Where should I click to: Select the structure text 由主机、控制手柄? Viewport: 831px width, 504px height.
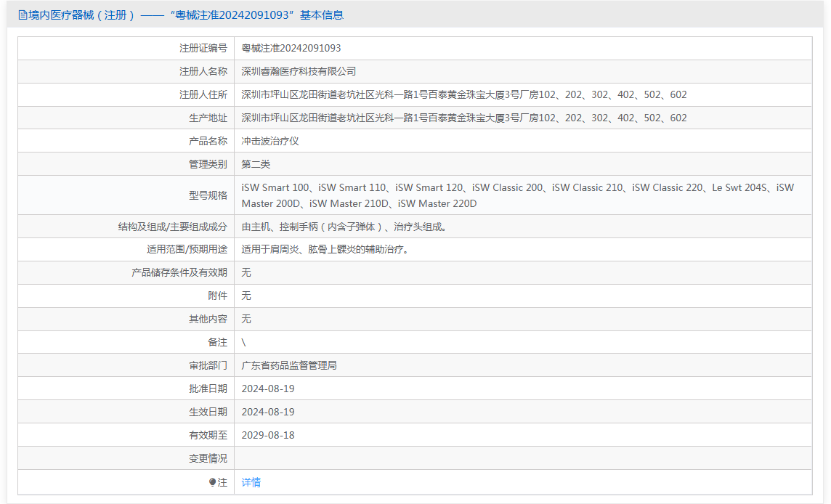tap(345, 227)
